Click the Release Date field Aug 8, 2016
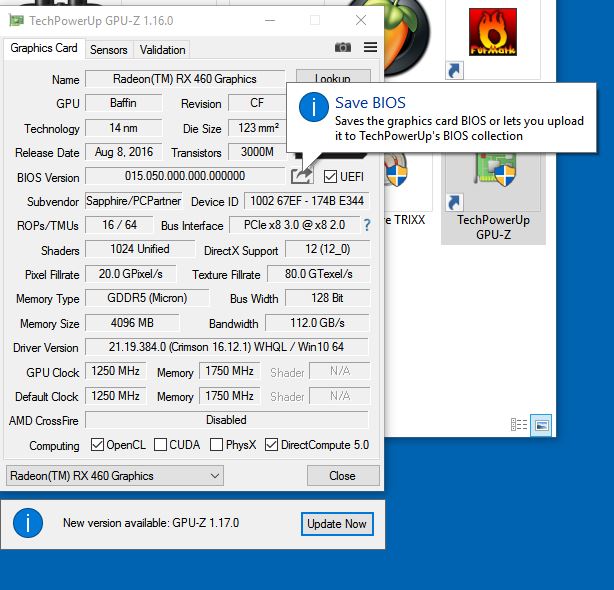Screen dimensions: 614x590 pyautogui.click(x=123, y=152)
